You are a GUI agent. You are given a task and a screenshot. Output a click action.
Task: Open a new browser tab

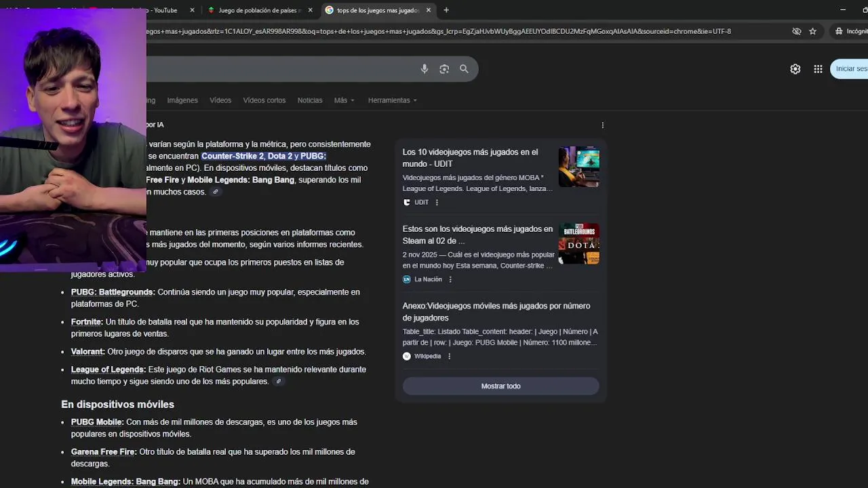(x=446, y=10)
